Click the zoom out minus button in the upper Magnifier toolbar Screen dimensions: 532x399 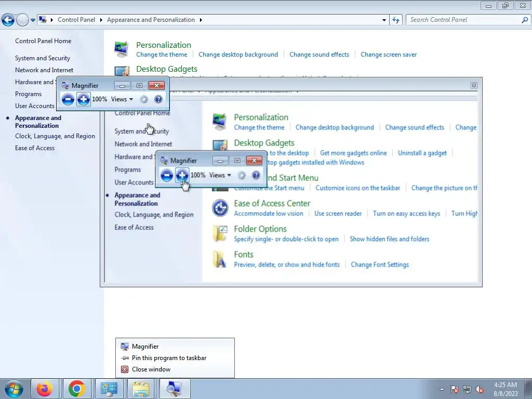pyautogui.click(x=68, y=99)
